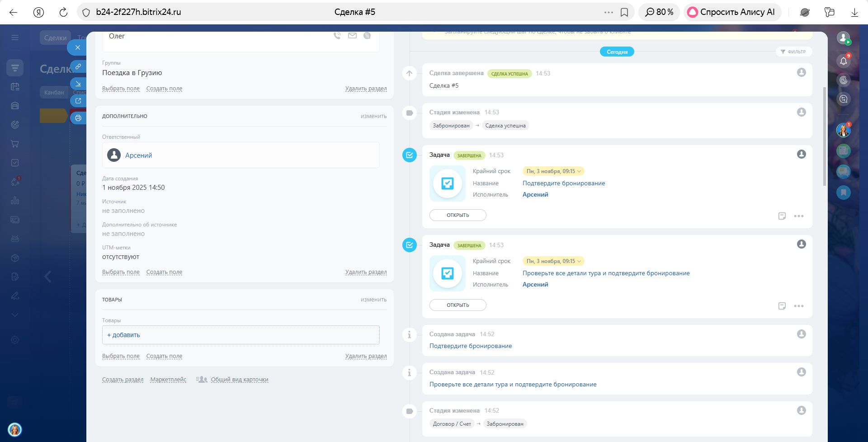This screenshot has width=868, height=442.
Task: Open the shopping cart icon in the sidebar
Action: click(15, 144)
